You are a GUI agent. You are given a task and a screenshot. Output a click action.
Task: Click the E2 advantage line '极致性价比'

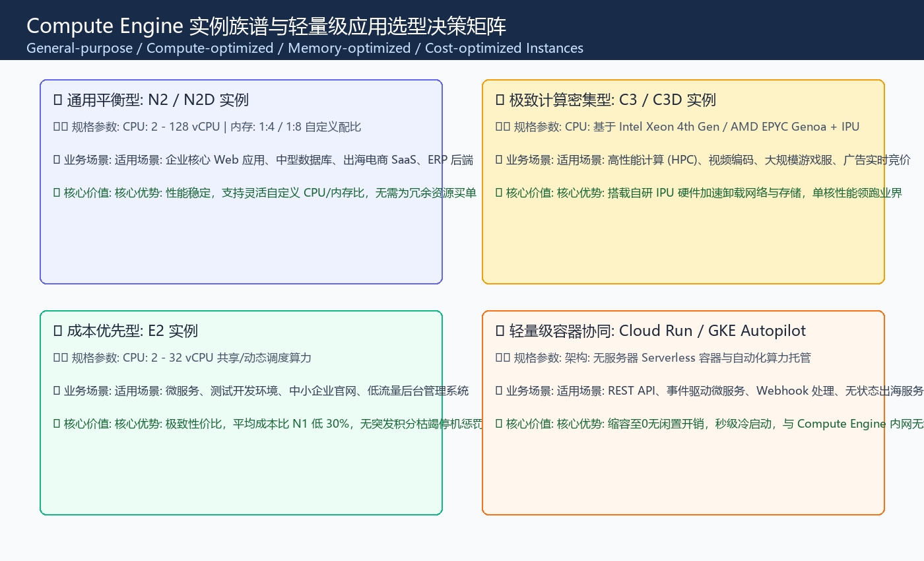coord(268,424)
